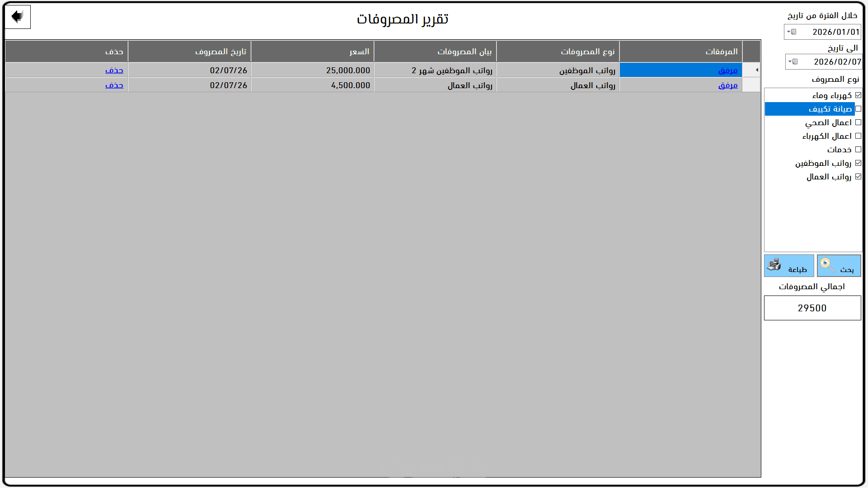Uncheck the كهرباء وماء checkbox
This screenshot has height=488, width=868.
point(858,95)
